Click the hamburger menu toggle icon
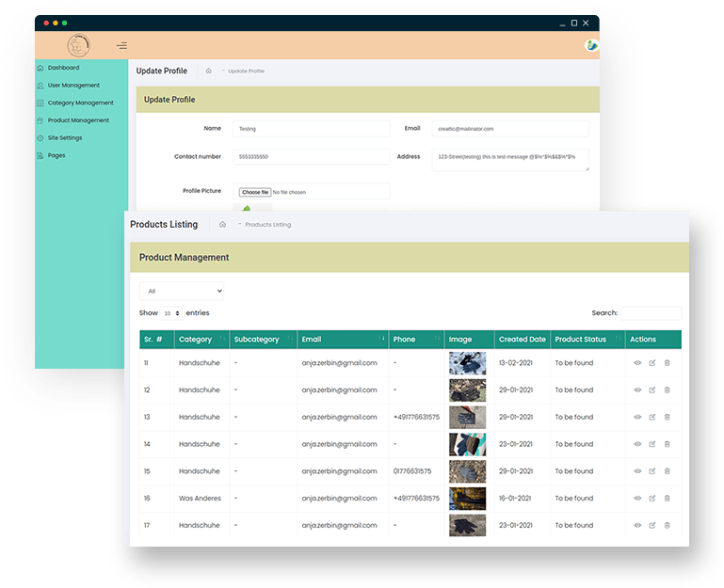Viewport: 724px width, 588px height. coord(121,45)
